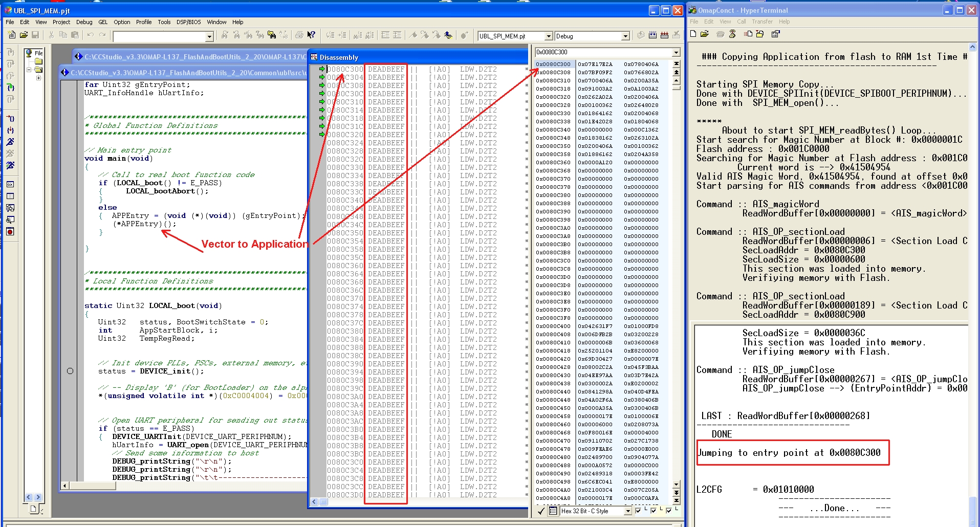Image resolution: width=980 pixels, height=527 pixels.
Task: Toggle the second checkbox in memory window
Action: (x=654, y=511)
